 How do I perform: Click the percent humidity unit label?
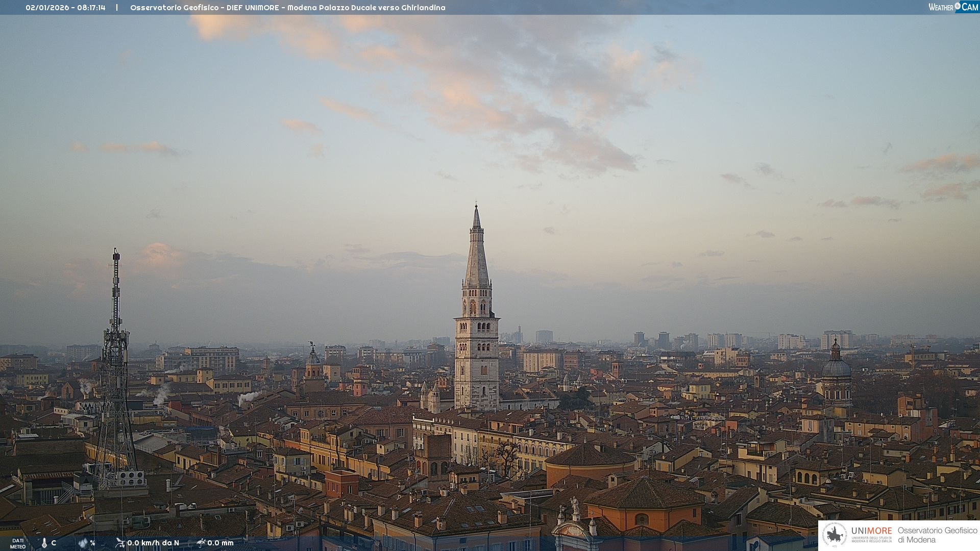[92, 543]
